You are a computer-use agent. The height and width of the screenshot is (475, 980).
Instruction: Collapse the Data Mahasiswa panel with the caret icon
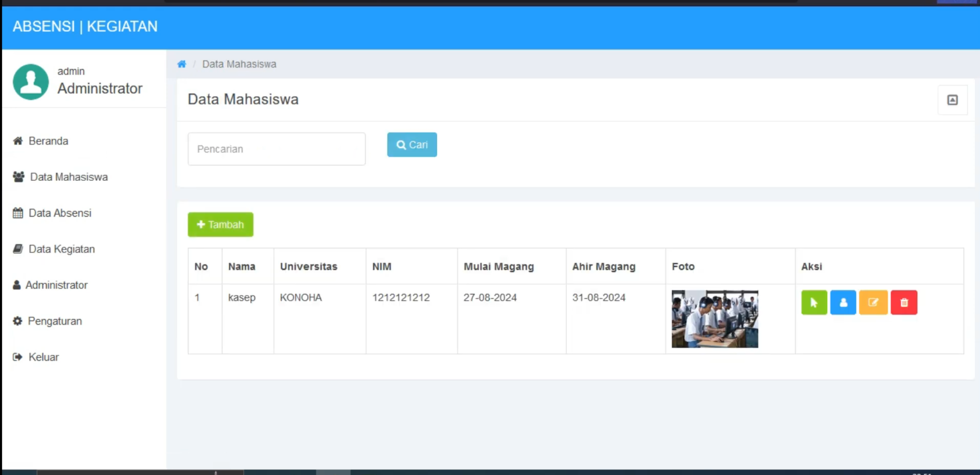(952, 100)
